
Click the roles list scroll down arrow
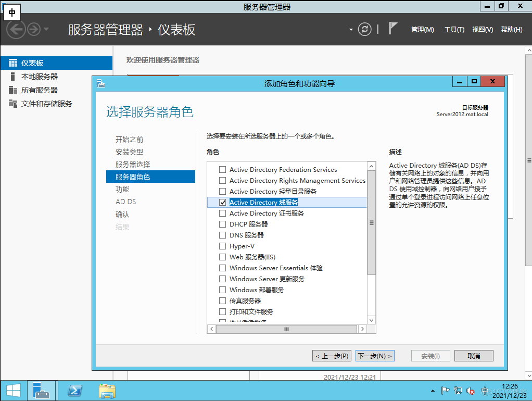372,320
